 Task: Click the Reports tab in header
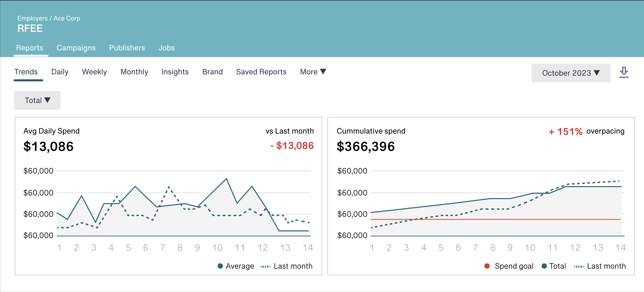tap(30, 48)
